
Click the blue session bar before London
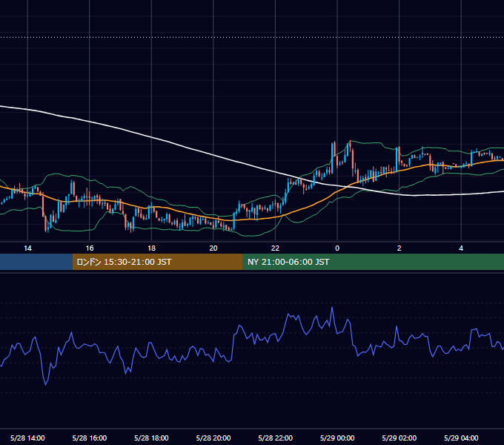point(36,262)
